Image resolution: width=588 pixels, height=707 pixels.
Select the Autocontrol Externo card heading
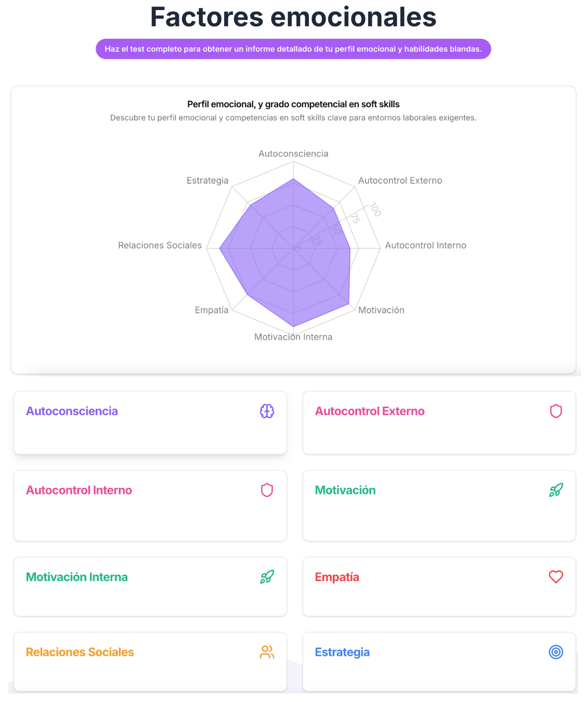[x=369, y=411]
